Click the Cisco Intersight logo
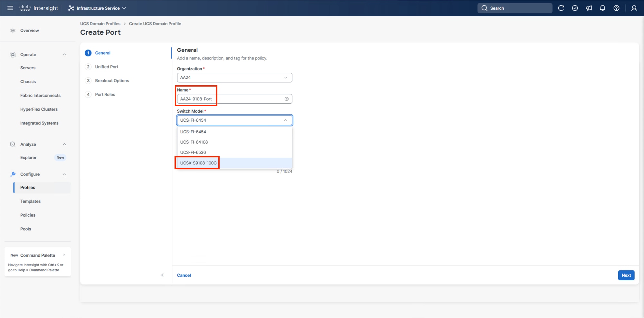Image resolution: width=644 pixels, height=318 pixels. [x=39, y=8]
